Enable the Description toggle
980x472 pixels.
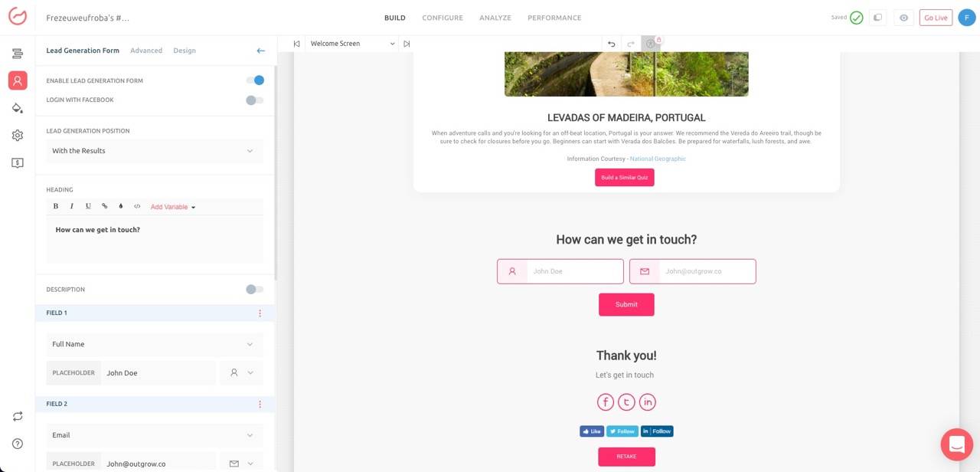[x=255, y=290]
